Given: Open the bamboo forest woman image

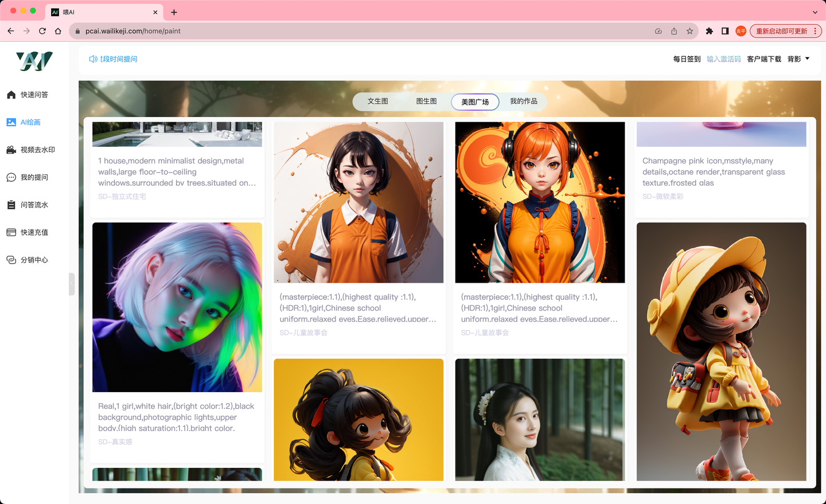Looking at the screenshot, I should click(540, 420).
